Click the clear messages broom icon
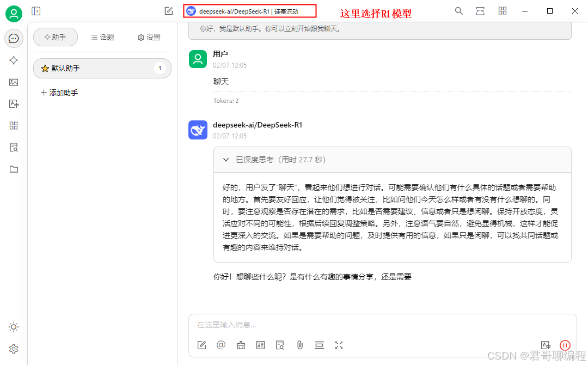 241,345
